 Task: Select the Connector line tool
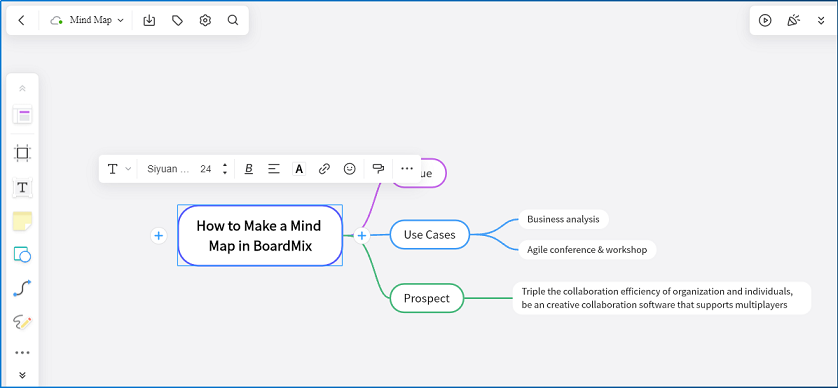point(22,289)
